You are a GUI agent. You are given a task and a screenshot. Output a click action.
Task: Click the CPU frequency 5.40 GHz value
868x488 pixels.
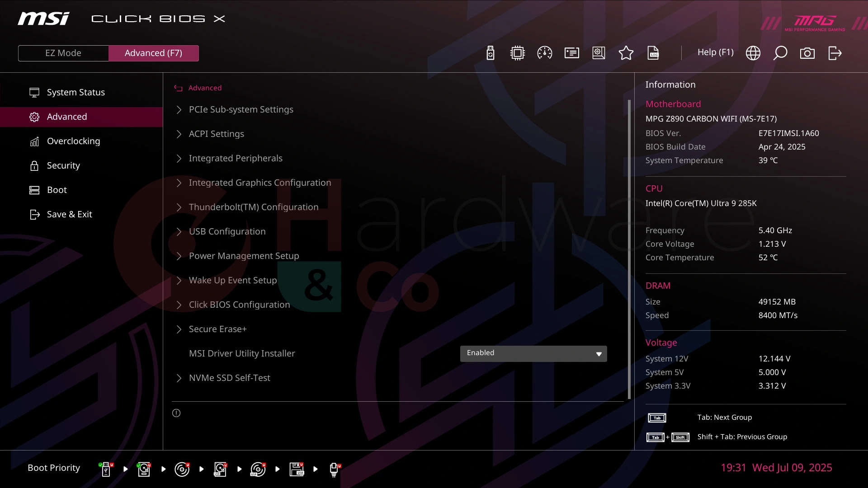click(x=775, y=230)
